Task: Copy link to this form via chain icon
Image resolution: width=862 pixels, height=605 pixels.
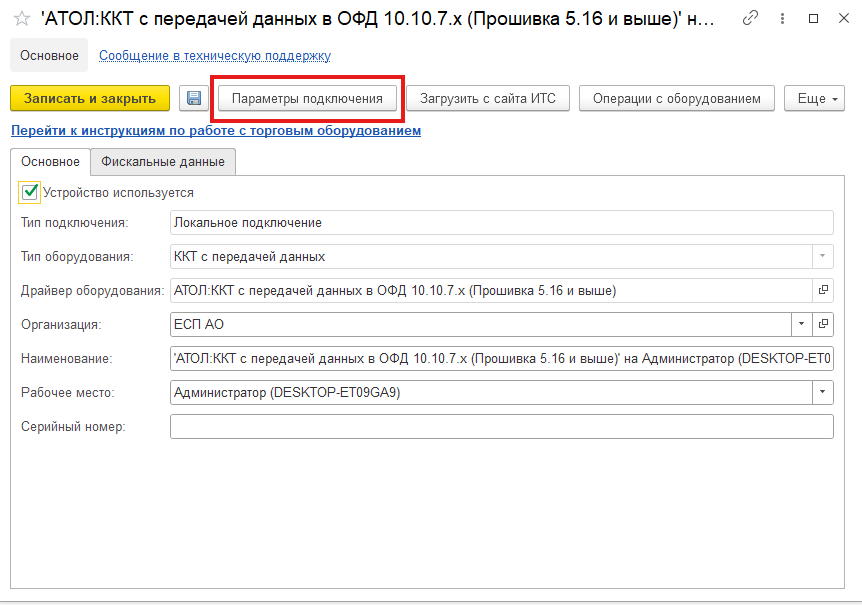Action: click(x=750, y=18)
